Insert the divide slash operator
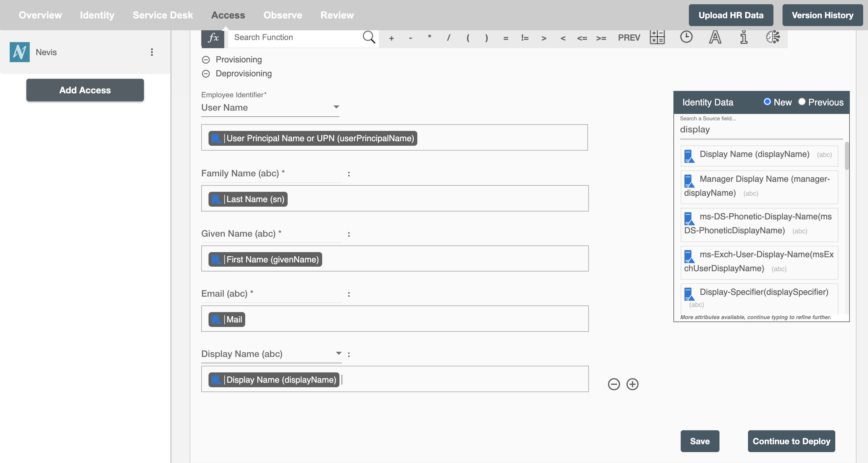Image resolution: width=868 pixels, height=463 pixels. 449,38
